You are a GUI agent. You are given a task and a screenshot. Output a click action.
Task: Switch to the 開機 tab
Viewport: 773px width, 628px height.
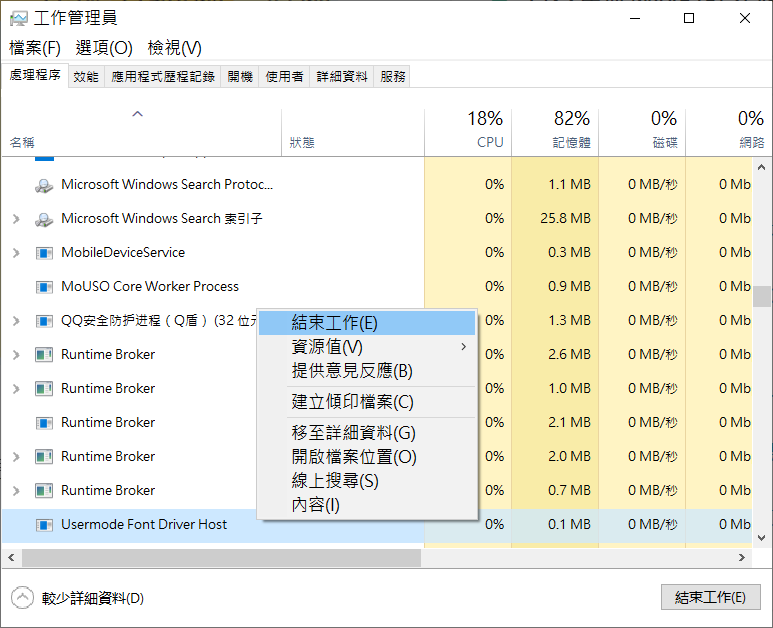(x=240, y=76)
